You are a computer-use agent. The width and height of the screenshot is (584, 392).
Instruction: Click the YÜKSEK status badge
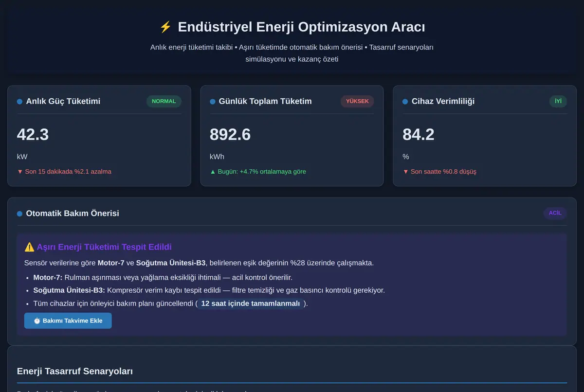point(357,101)
